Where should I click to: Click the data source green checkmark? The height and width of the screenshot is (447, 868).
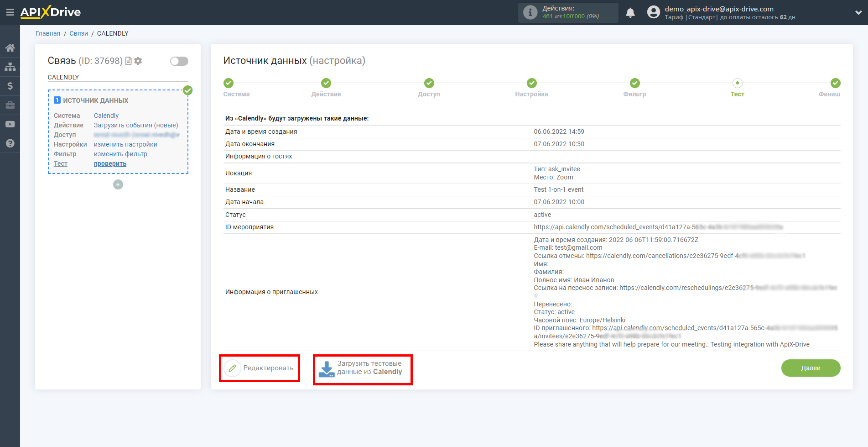(187, 90)
